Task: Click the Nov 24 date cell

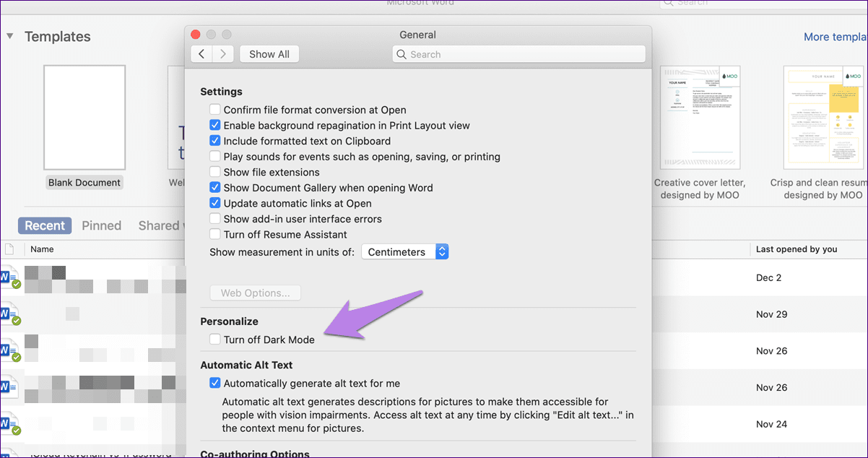Action: (x=772, y=424)
